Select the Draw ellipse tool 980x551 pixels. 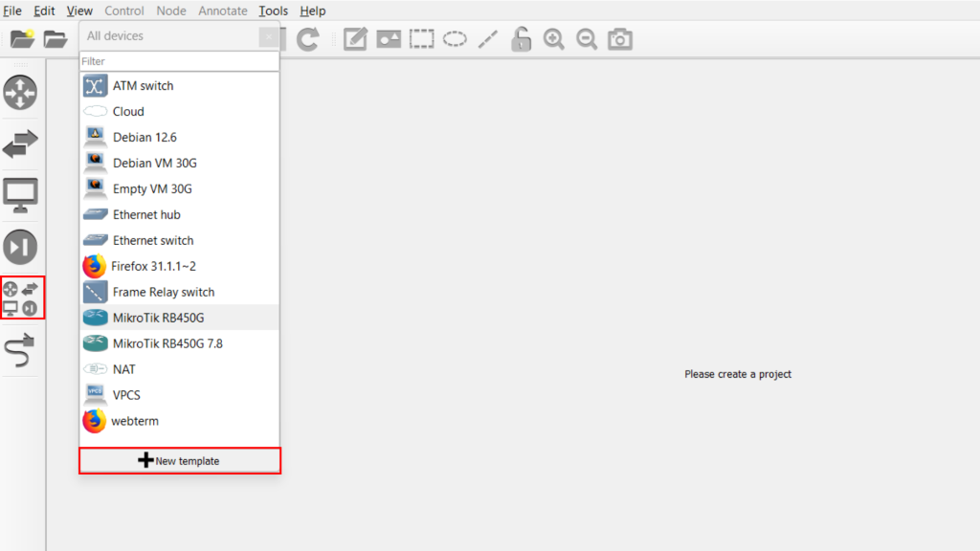pyautogui.click(x=455, y=39)
